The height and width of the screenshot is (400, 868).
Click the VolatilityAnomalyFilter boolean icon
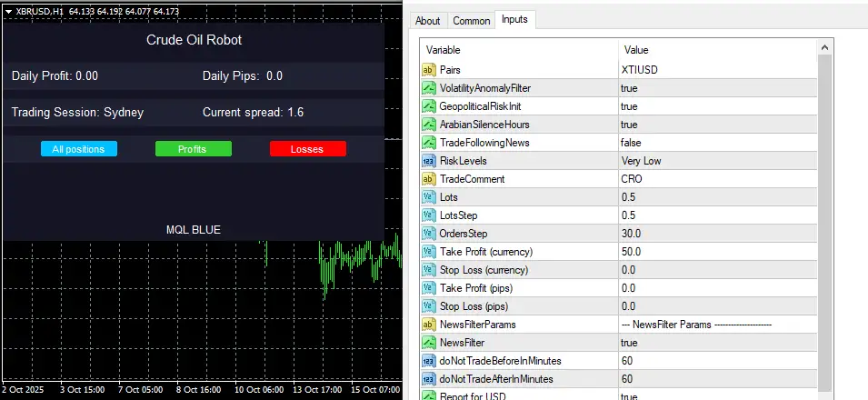pos(429,88)
